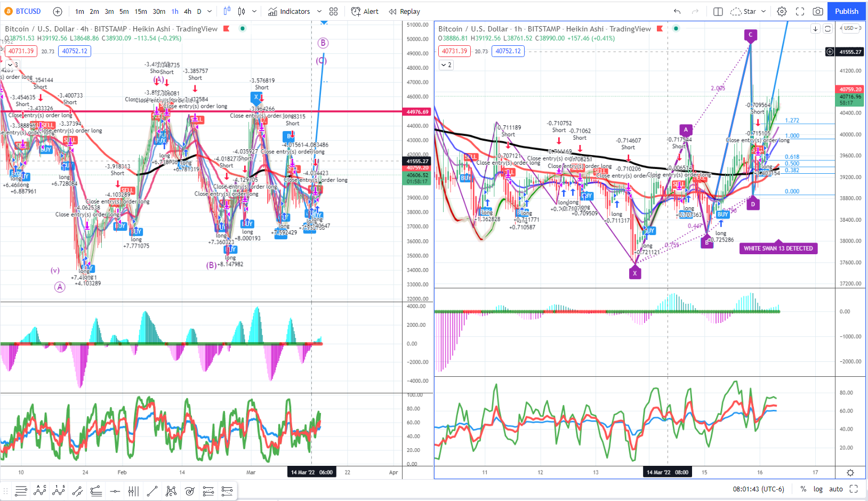The image size is (868, 501).
Task: Select the parallel channel drawing tool
Action: tap(77, 491)
